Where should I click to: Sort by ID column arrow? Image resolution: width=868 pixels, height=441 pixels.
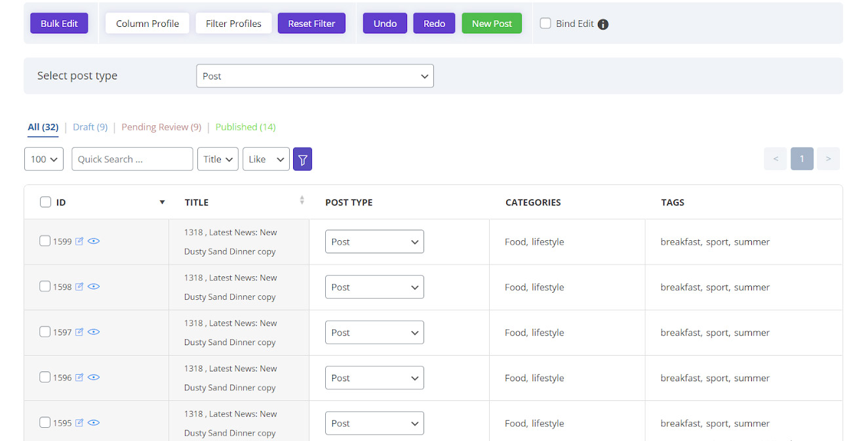(x=162, y=202)
